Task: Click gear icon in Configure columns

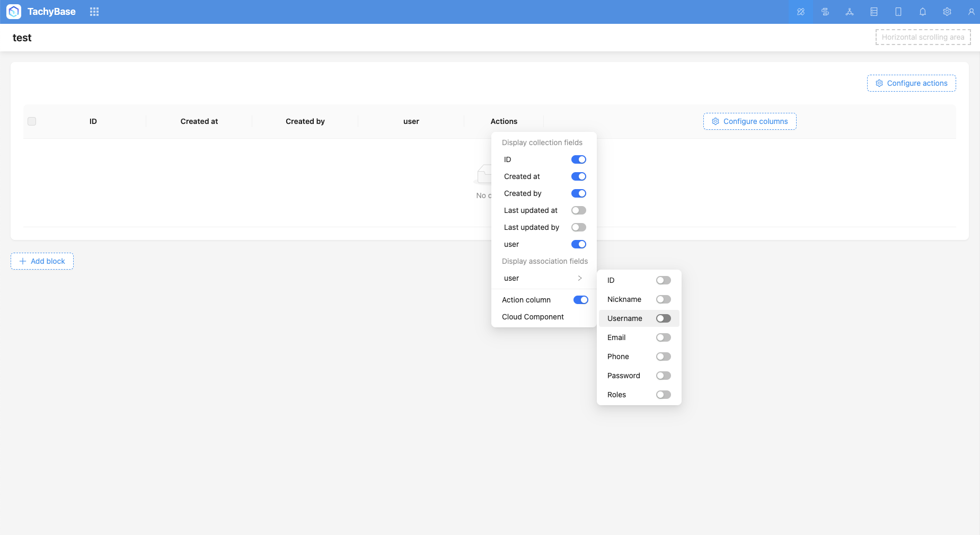Action: coord(716,121)
